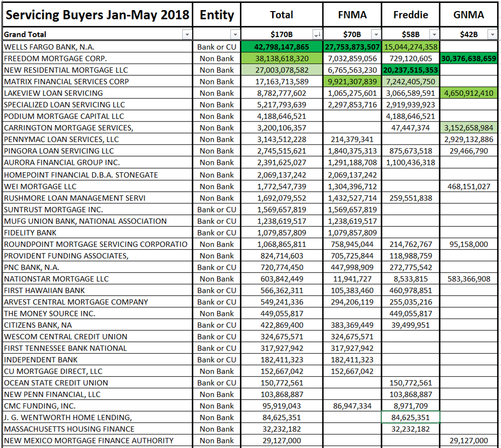This screenshot has width=501, height=448.
Task: Click the WESCOM CENTRAL CREDIT UNION cell
Action: (97, 336)
